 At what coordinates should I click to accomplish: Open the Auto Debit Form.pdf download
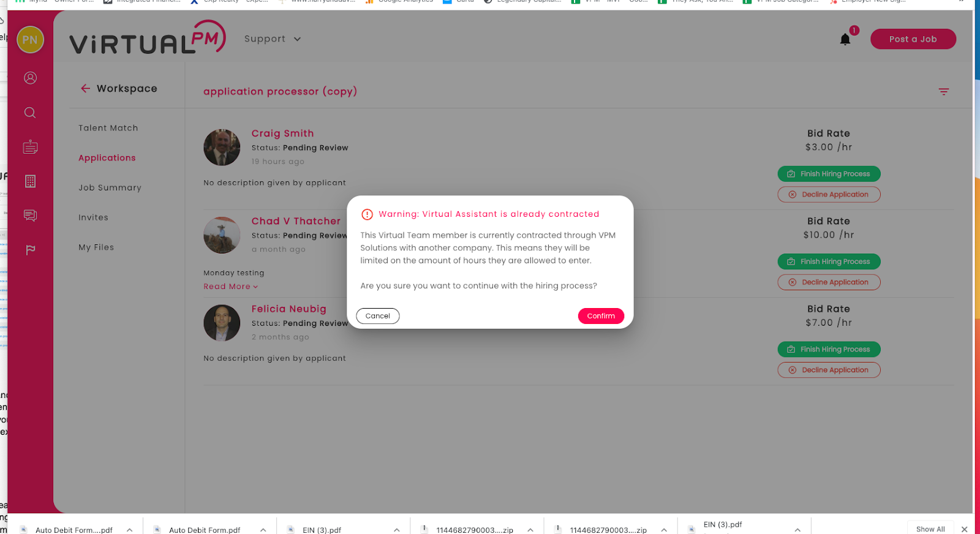click(204, 530)
